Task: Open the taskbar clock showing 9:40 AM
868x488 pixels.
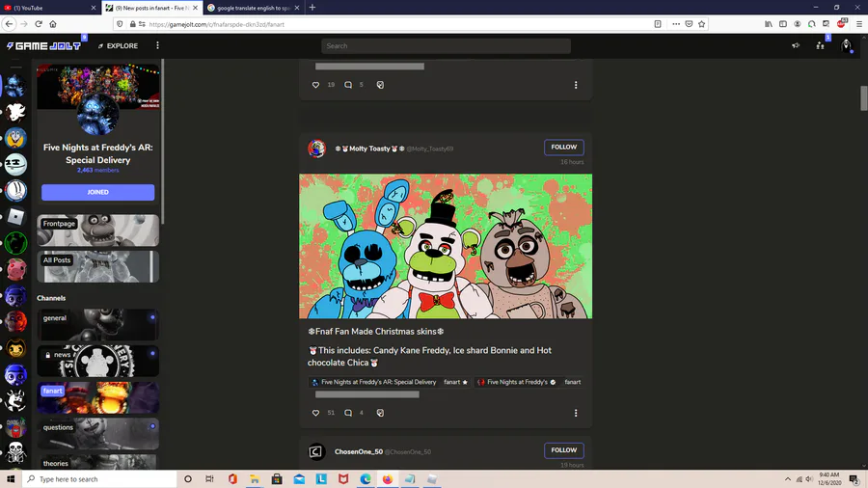Action: coord(829,478)
